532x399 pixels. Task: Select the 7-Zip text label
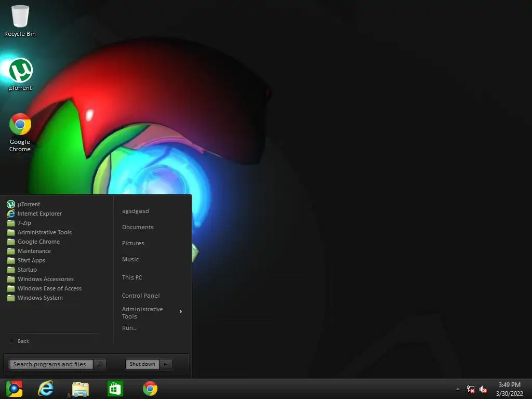point(24,223)
